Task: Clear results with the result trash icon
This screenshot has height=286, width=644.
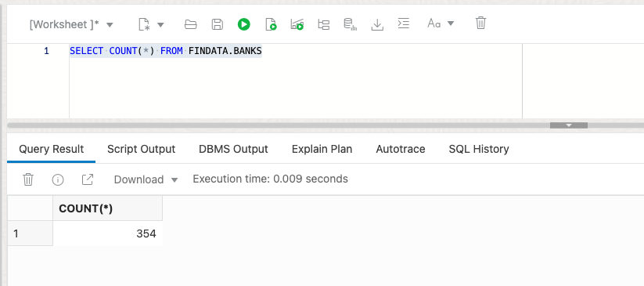Action: (x=28, y=179)
